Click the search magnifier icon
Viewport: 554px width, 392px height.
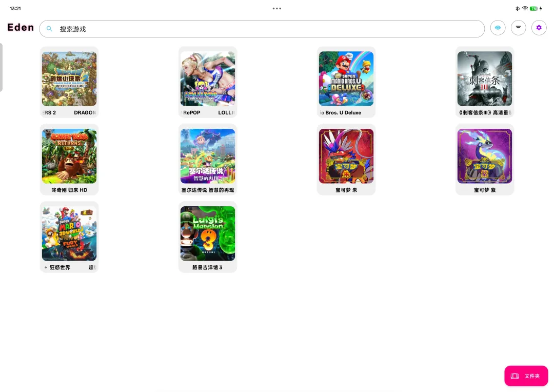point(49,29)
